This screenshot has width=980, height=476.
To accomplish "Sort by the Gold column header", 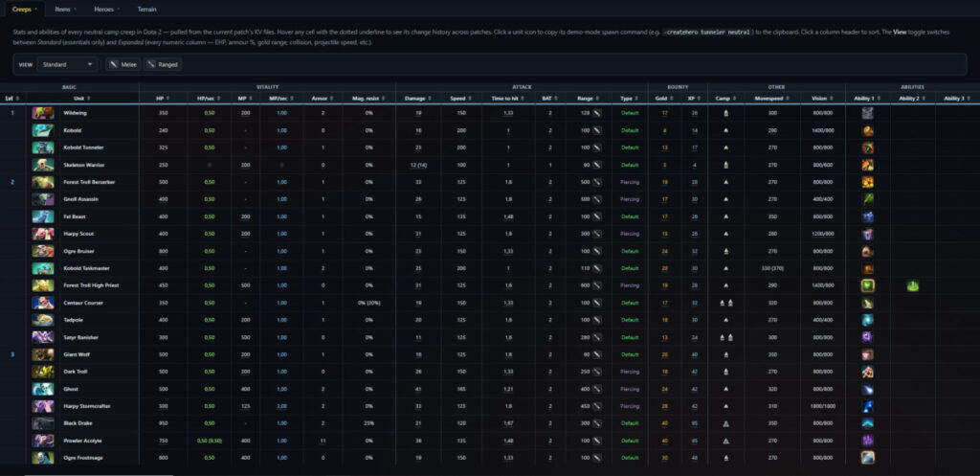I will [x=664, y=99].
